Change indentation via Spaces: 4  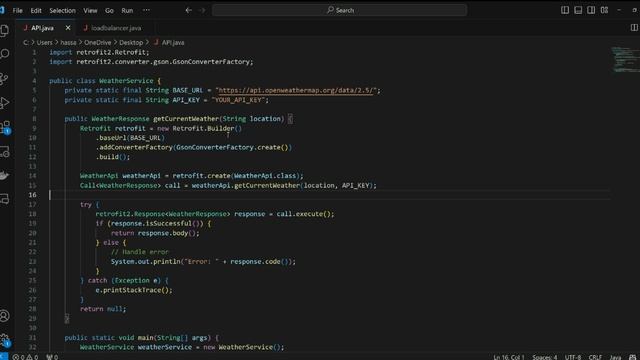544,357
